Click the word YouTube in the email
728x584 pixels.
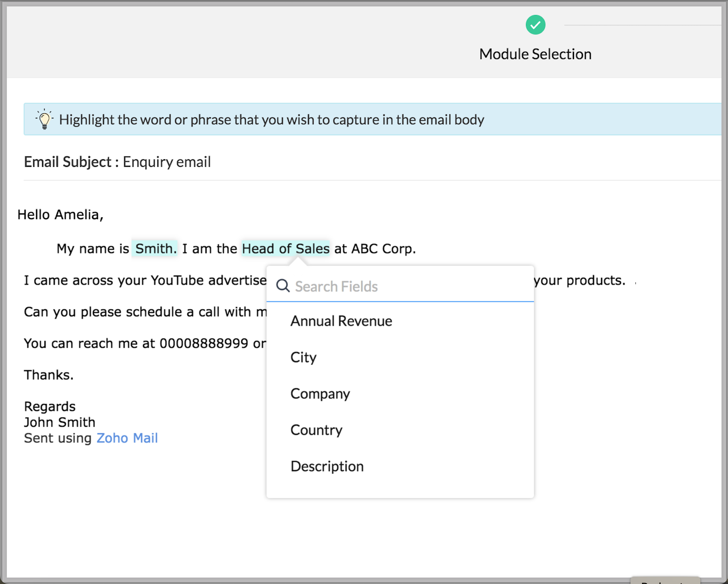click(177, 280)
